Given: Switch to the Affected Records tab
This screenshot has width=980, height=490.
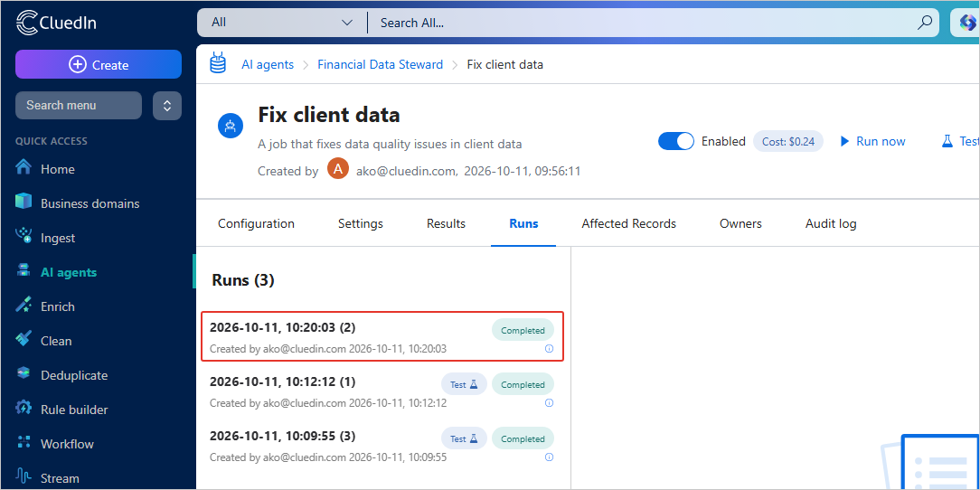Looking at the screenshot, I should tap(628, 223).
